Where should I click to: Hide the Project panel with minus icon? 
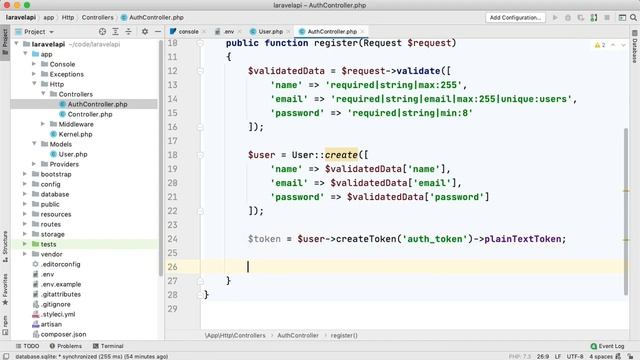click(x=158, y=31)
